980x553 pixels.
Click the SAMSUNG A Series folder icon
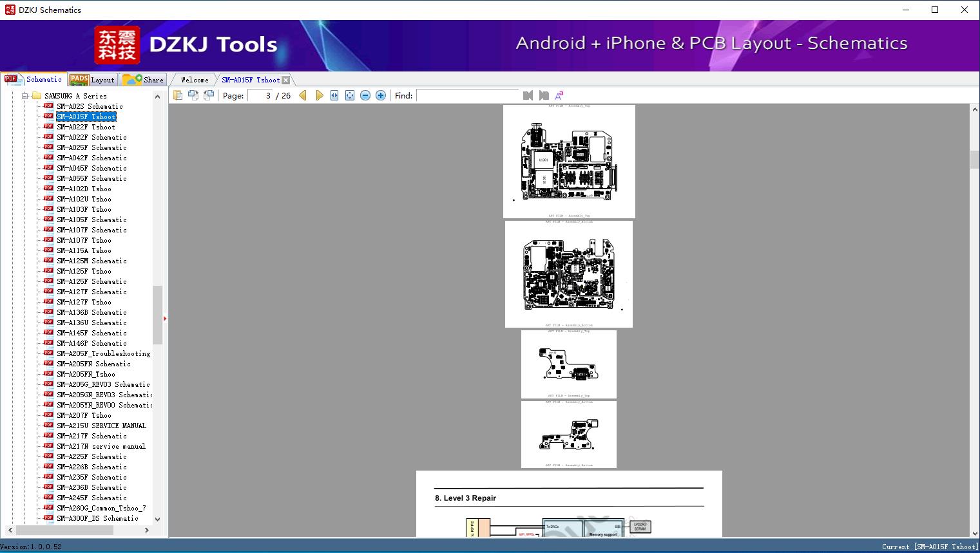[x=37, y=96]
